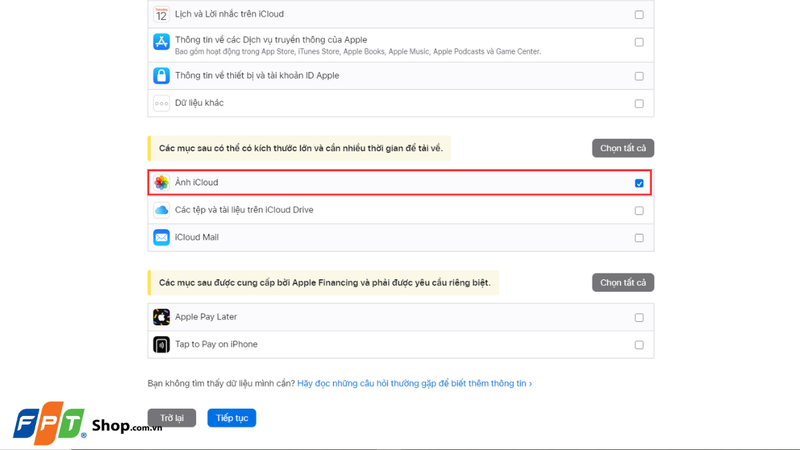Uncheck the Ảnh iCloud checkbox
Screen dimensions: 800x450
click(639, 183)
